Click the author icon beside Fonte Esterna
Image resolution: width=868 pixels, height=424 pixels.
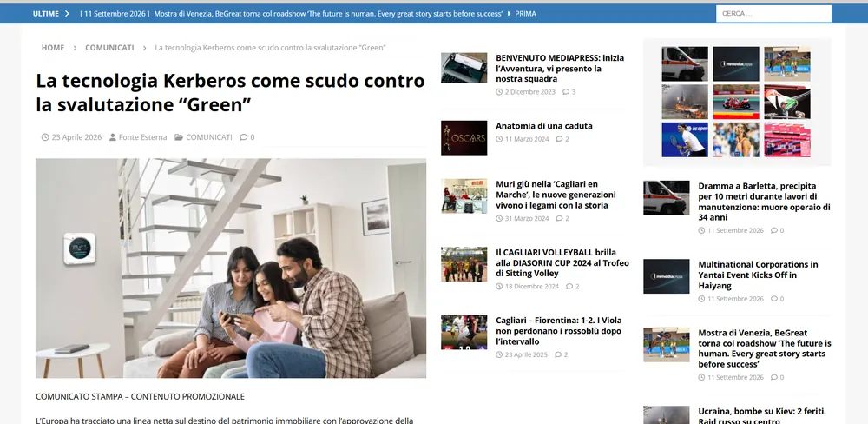click(113, 137)
